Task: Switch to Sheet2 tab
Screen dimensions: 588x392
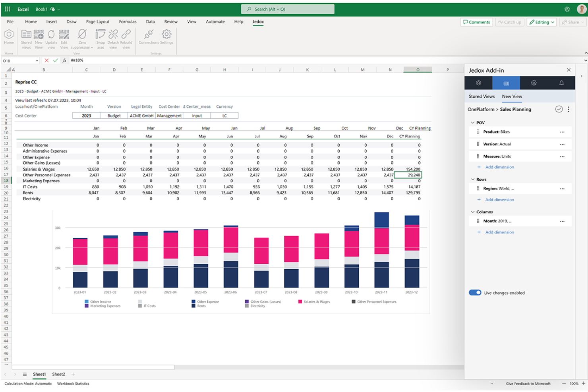Action: pyautogui.click(x=58, y=374)
